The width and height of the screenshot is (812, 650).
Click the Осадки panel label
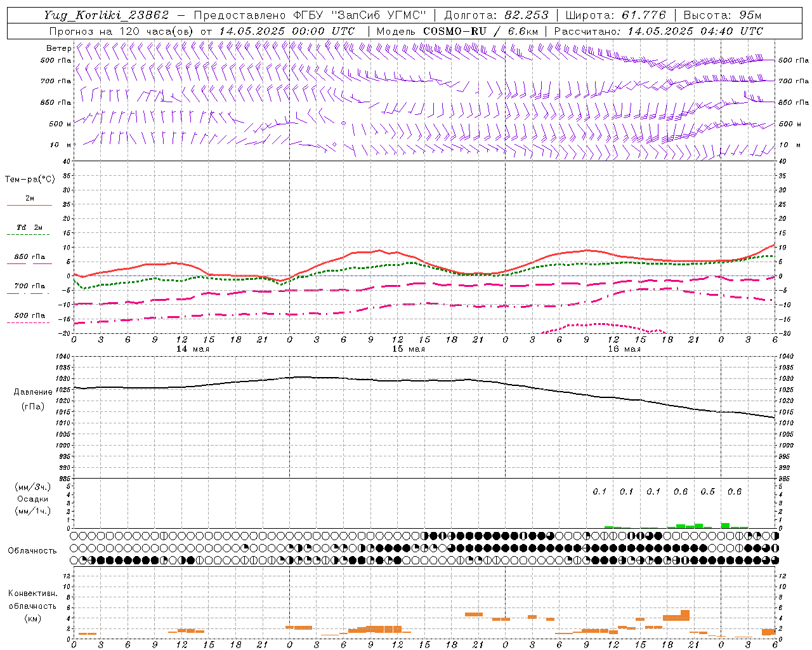click(x=32, y=499)
